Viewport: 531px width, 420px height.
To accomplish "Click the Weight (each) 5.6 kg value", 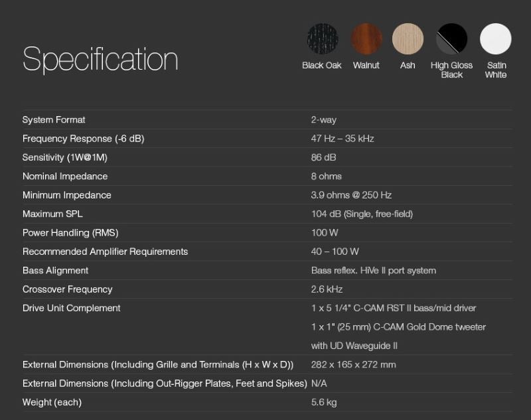I will [x=324, y=403].
